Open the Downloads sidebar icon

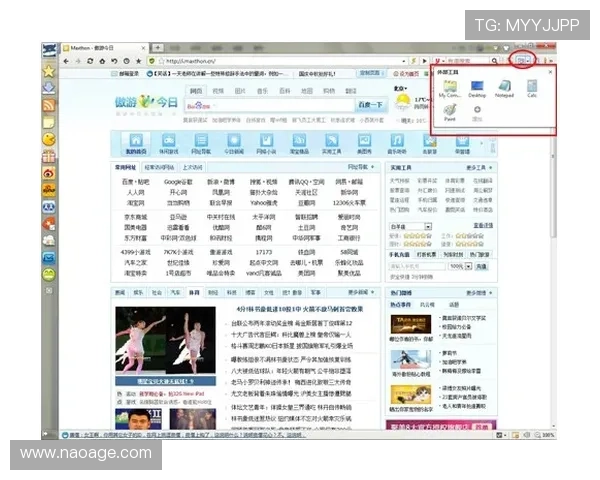[49, 88]
